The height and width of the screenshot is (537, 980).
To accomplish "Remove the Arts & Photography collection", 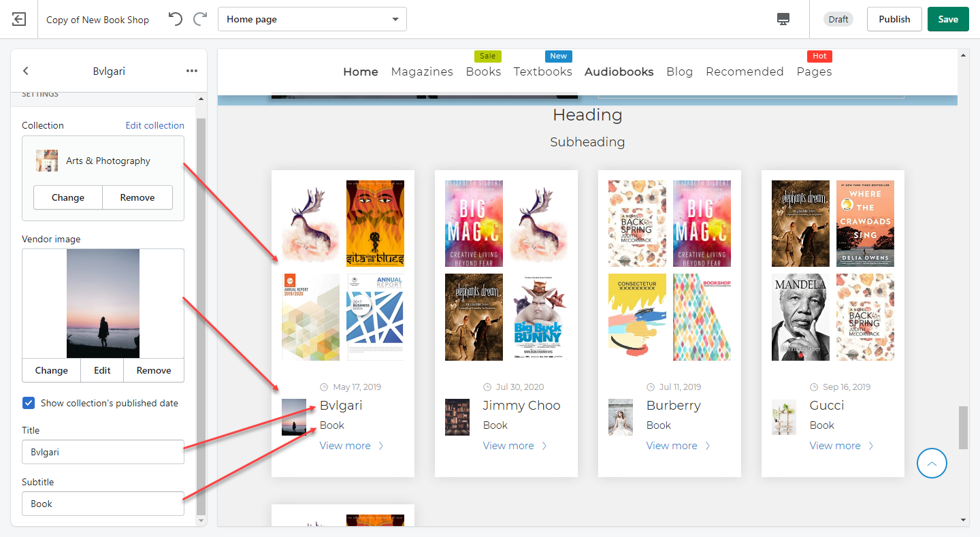I will [137, 197].
